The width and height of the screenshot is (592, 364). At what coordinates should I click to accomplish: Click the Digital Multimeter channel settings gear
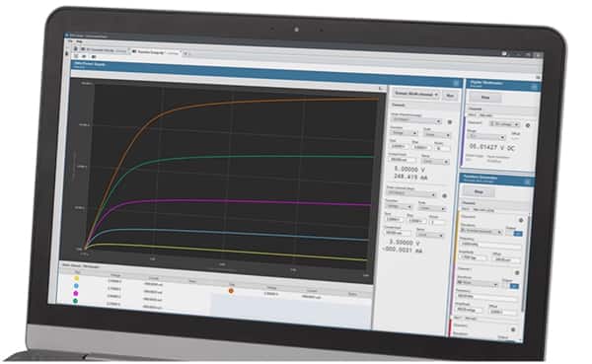click(528, 125)
